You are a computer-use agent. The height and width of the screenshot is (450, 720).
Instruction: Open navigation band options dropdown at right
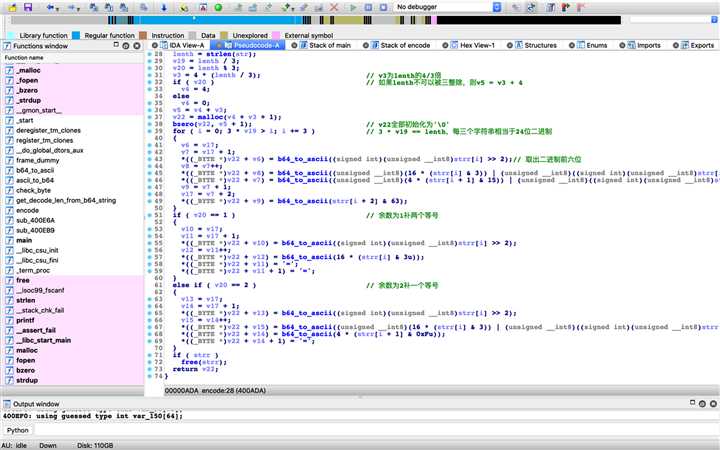point(714,20)
